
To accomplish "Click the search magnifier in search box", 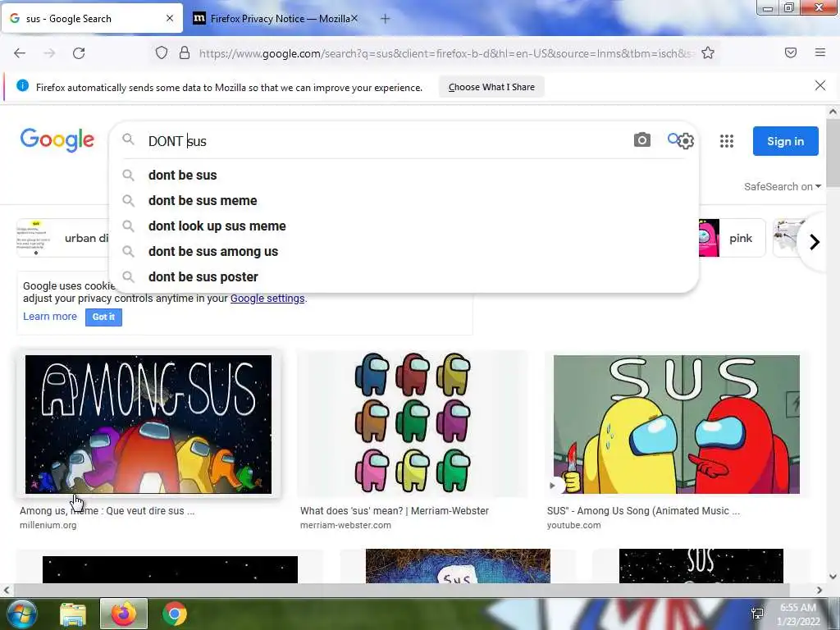I will [x=128, y=139].
